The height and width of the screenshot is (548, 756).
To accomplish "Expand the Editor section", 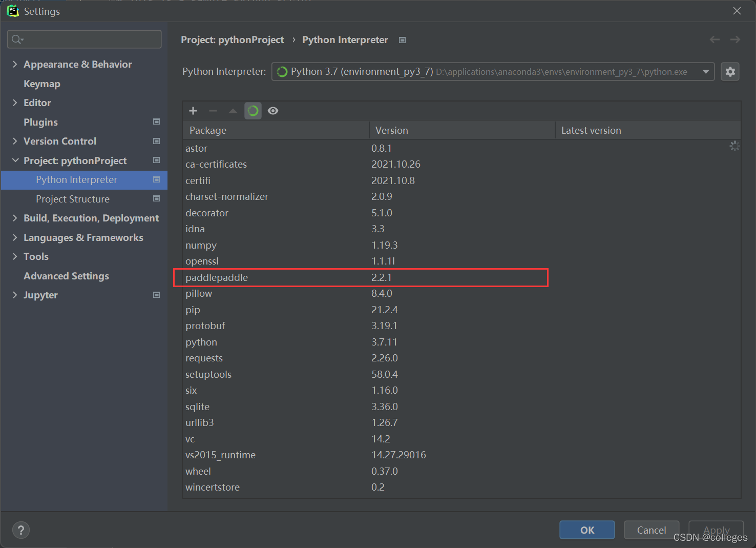I will tap(15, 103).
